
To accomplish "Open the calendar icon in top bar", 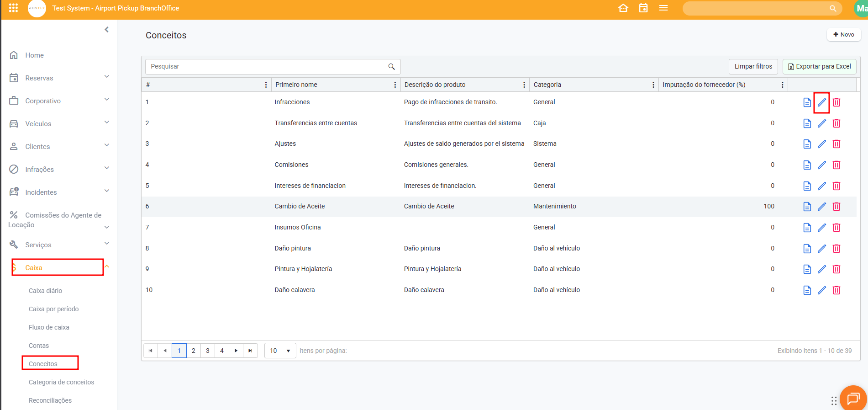I will pyautogui.click(x=643, y=8).
